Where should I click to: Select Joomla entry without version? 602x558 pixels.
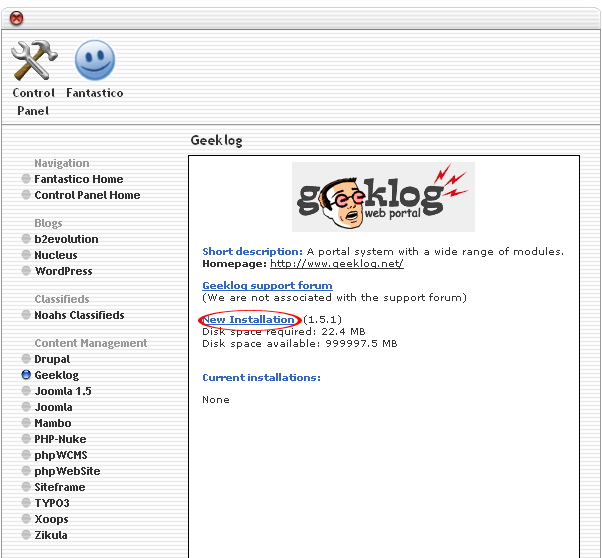(x=53, y=407)
